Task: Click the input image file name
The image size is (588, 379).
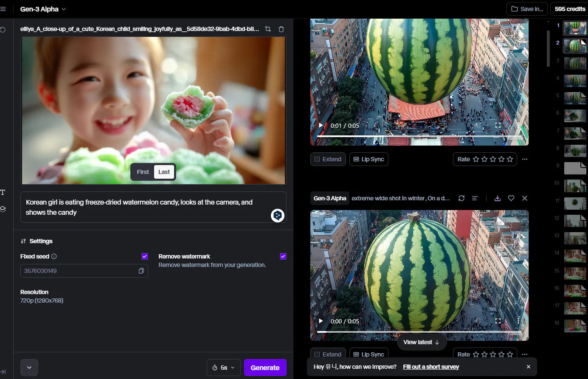Action: pos(140,29)
